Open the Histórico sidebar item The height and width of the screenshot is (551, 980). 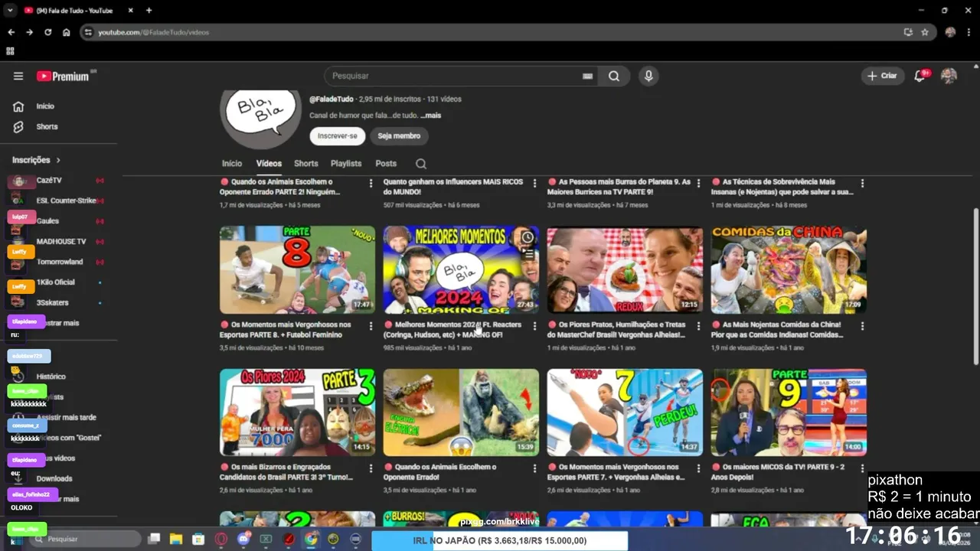tap(51, 377)
